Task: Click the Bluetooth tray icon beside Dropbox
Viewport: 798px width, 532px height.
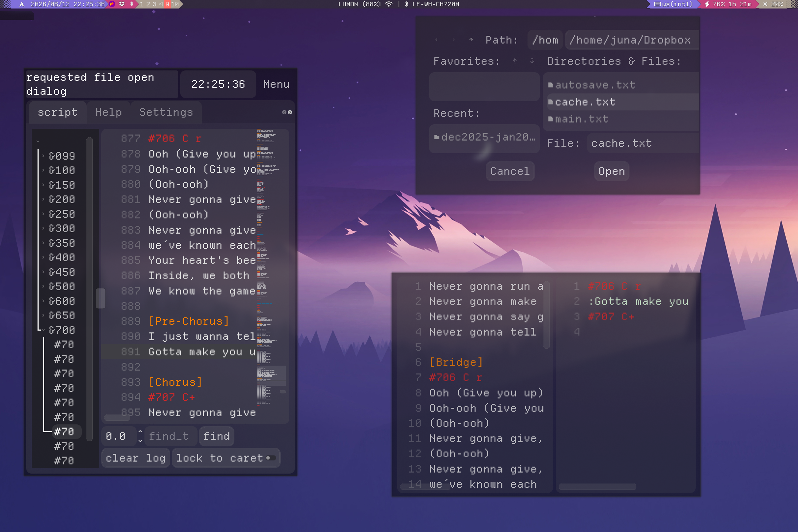Action: [132, 4]
